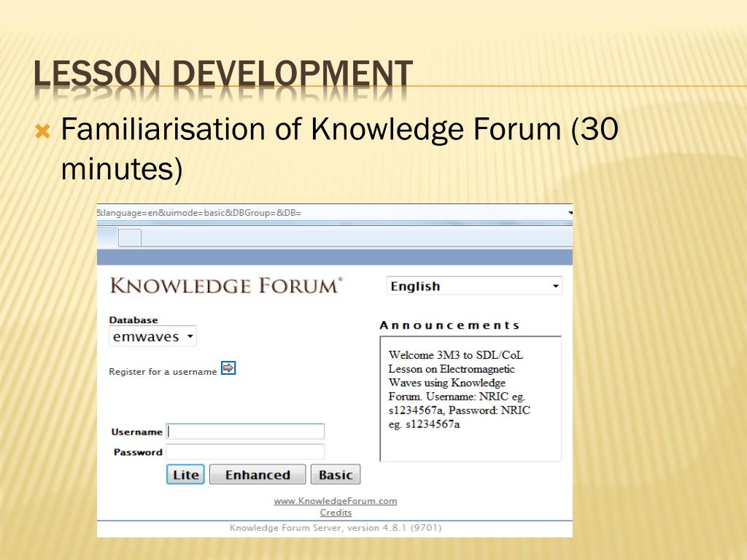Screen dimensions: 747x560
Task: Open the browser address bar dropdown arrow
Action: [570, 213]
